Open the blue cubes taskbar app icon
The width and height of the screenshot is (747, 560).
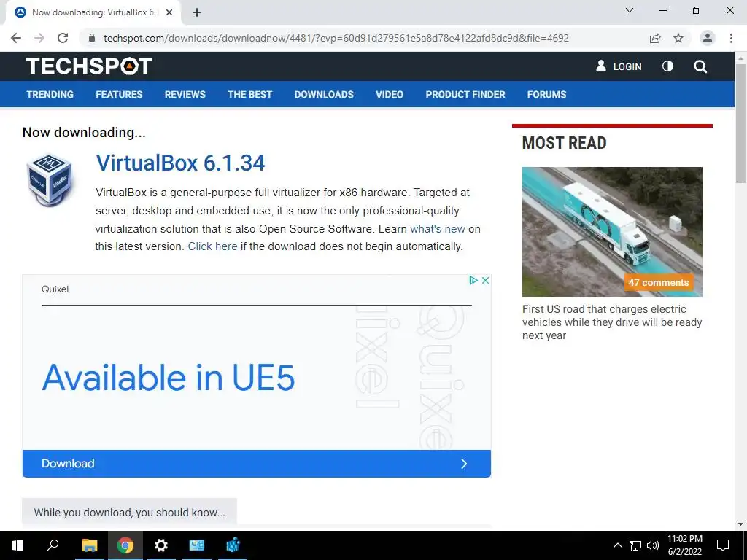pyautogui.click(x=233, y=545)
